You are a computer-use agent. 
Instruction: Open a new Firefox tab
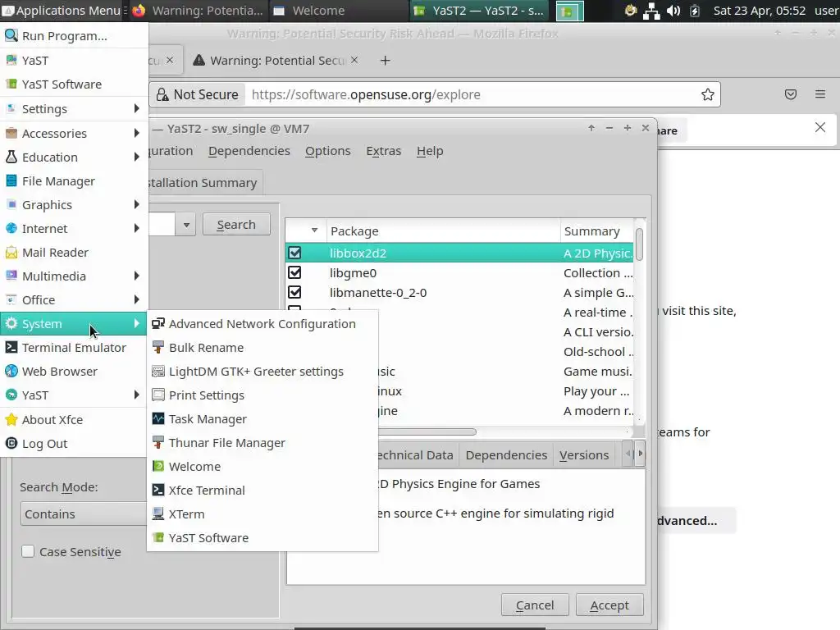[x=385, y=61]
